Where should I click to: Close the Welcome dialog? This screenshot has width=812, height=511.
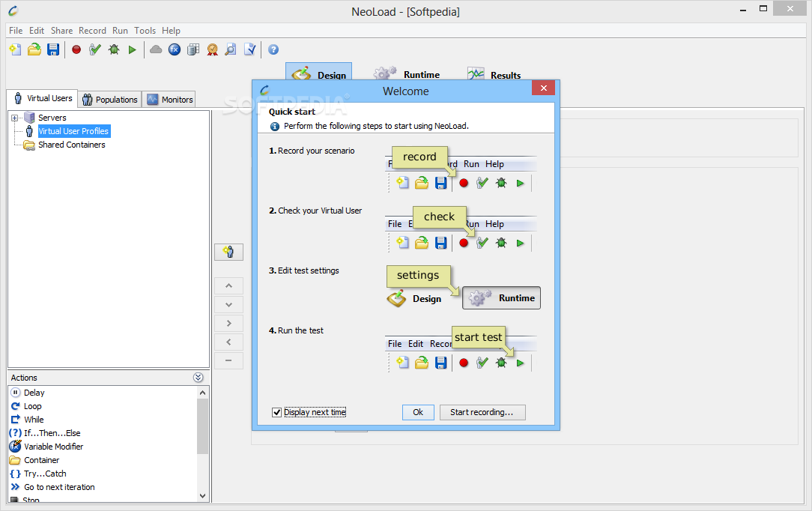543,88
